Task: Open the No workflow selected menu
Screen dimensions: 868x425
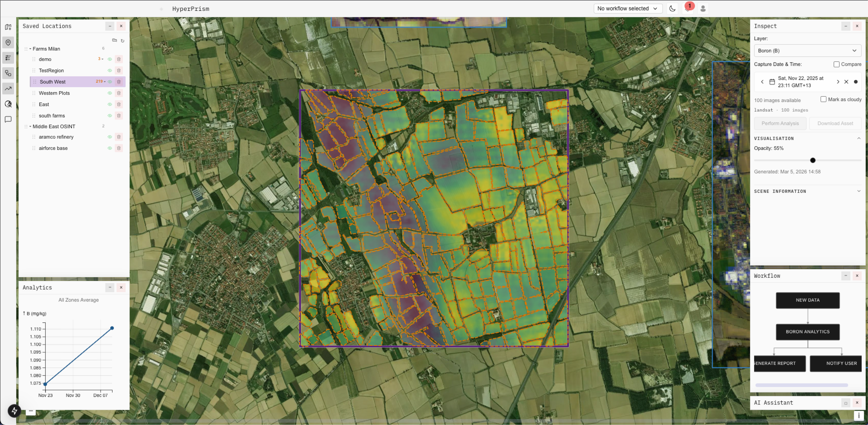Action: pyautogui.click(x=627, y=8)
